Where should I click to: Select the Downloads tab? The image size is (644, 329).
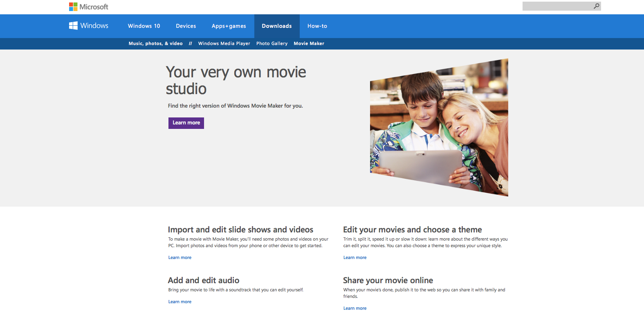pyautogui.click(x=277, y=26)
